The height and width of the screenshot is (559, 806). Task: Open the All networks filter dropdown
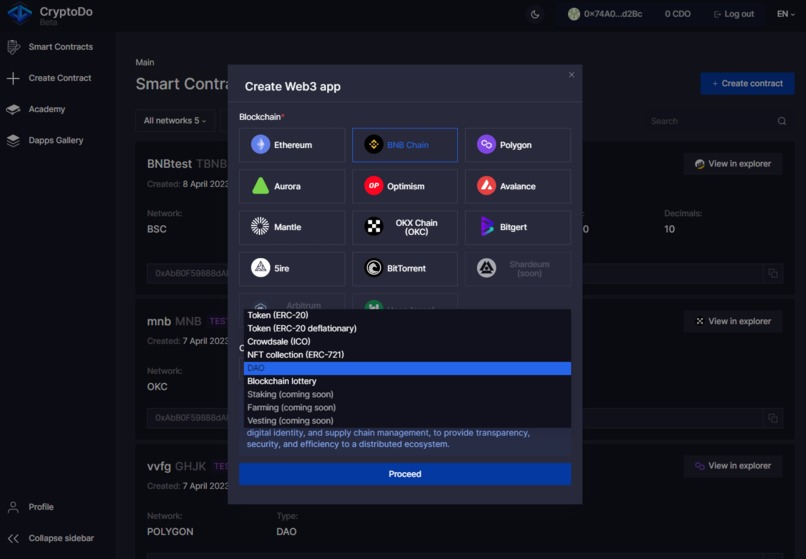[175, 120]
